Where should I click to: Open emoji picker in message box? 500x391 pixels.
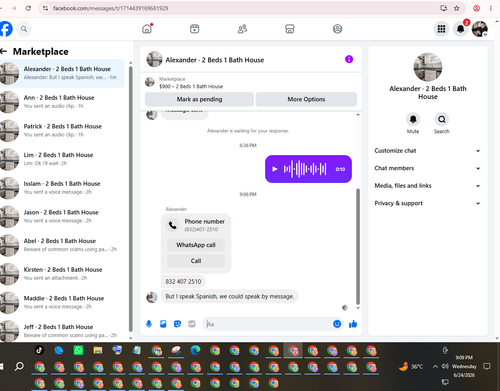(x=337, y=324)
